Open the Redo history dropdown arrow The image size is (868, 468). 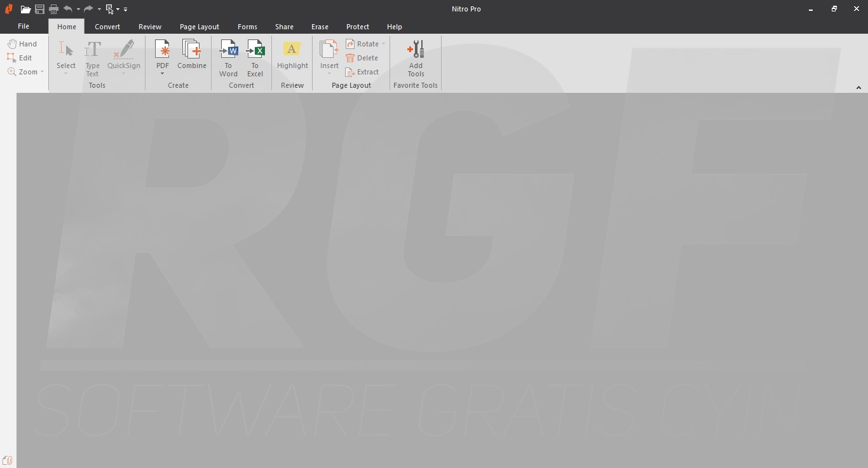point(99,10)
